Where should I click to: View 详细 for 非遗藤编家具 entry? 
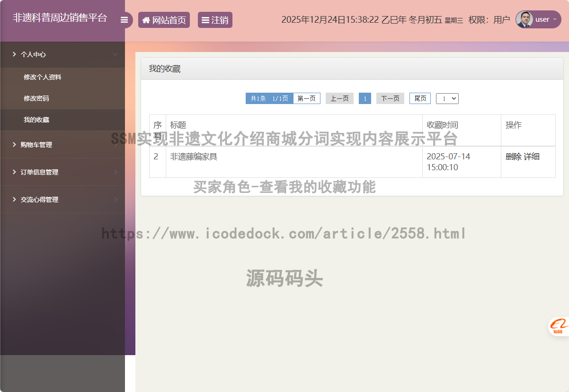coord(532,157)
